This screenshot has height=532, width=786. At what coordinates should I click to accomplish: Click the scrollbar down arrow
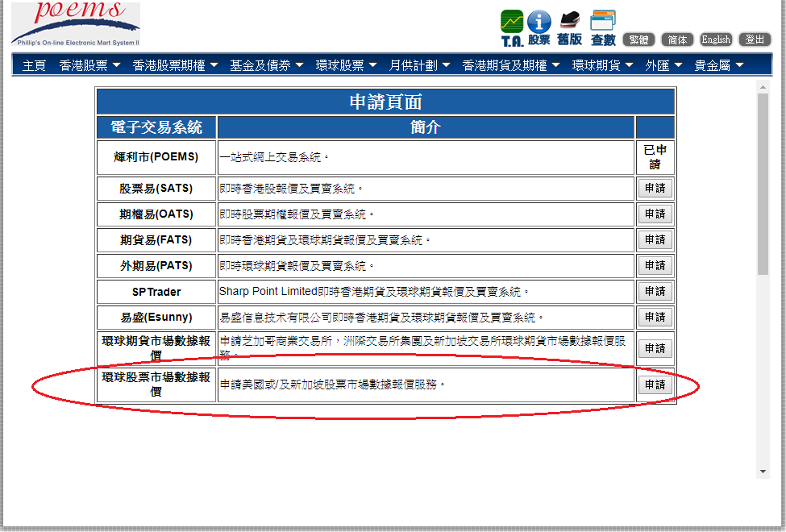763,472
